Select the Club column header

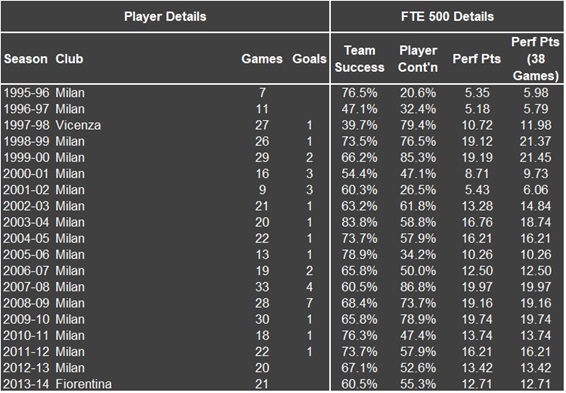[69, 59]
